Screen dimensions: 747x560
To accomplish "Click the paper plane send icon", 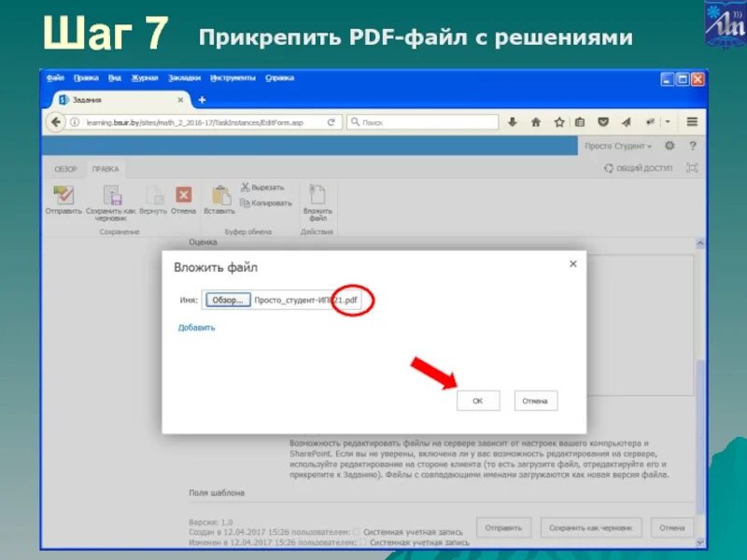I will (626, 122).
